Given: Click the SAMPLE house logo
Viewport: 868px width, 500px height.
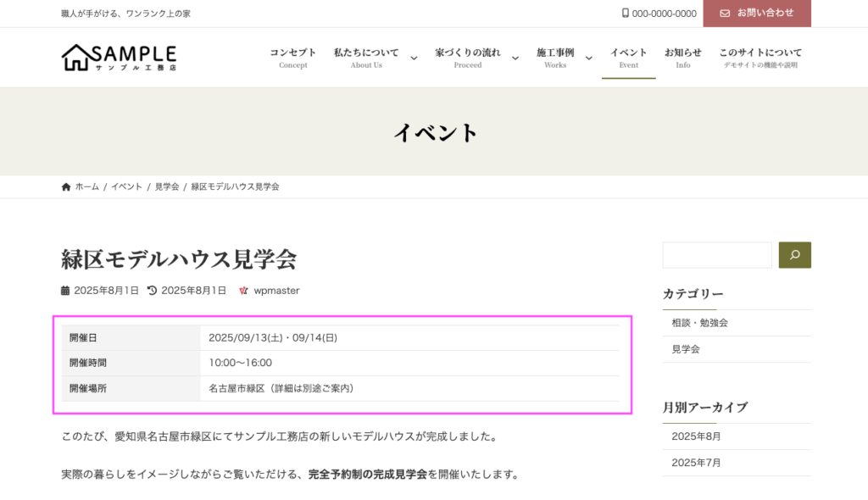Looking at the screenshot, I should (x=119, y=58).
